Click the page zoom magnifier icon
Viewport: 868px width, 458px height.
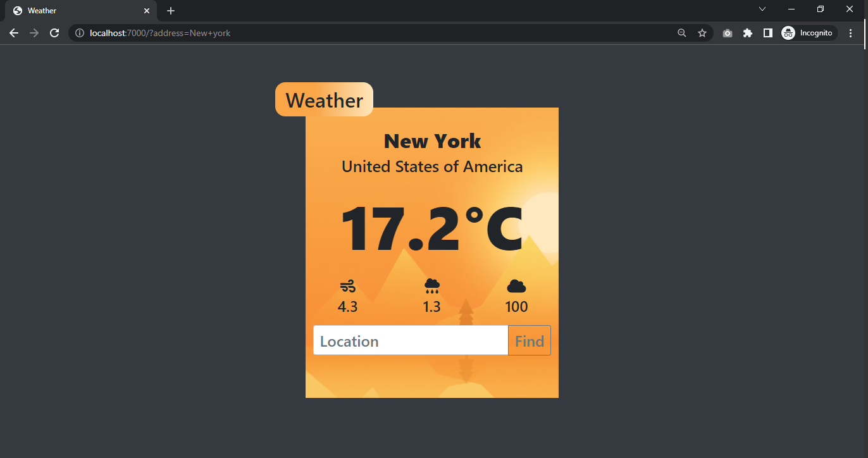point(681,32)
